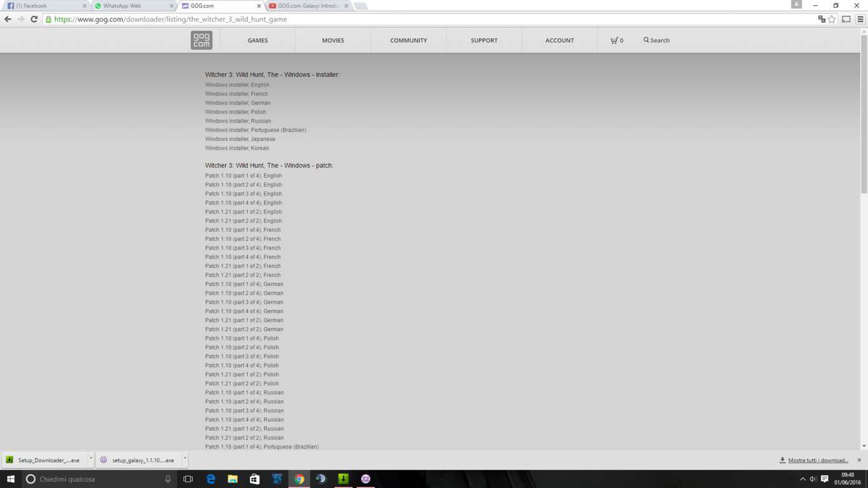Open the Action Center notifications icon
868x488 pixels.
point(825,479)
